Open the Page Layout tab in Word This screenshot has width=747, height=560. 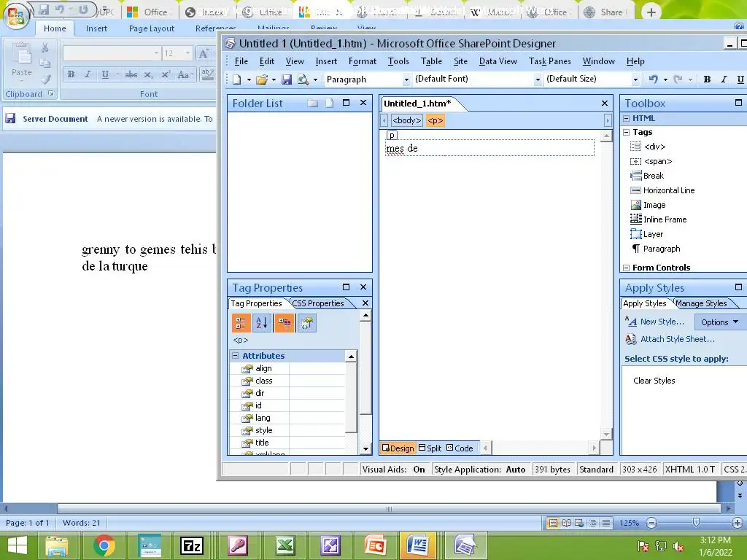pyautogui.click(x=152, y=28)
